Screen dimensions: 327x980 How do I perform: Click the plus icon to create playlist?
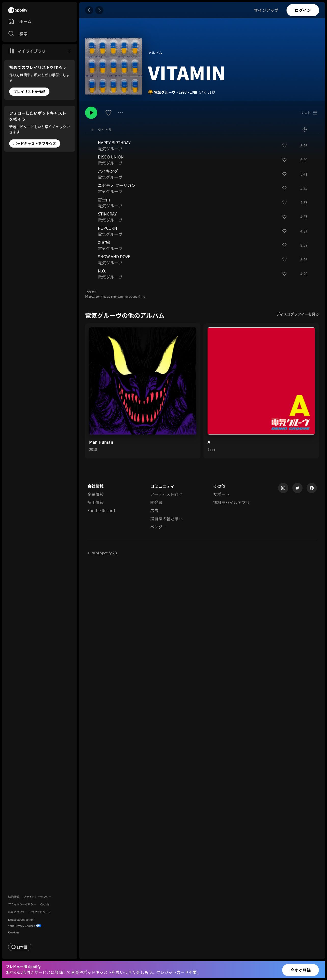pyautogui.click(x=69, y=51)
